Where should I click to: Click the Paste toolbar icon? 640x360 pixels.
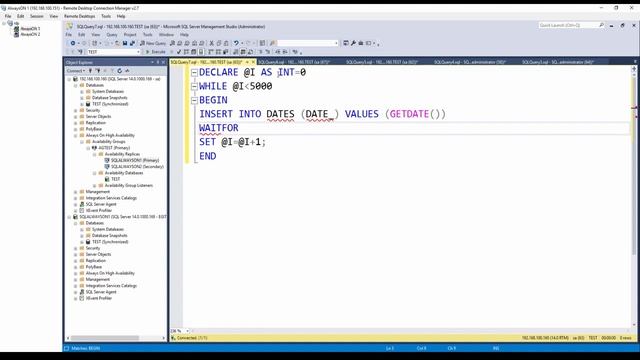pyautogui.click(x=226, y=43)
